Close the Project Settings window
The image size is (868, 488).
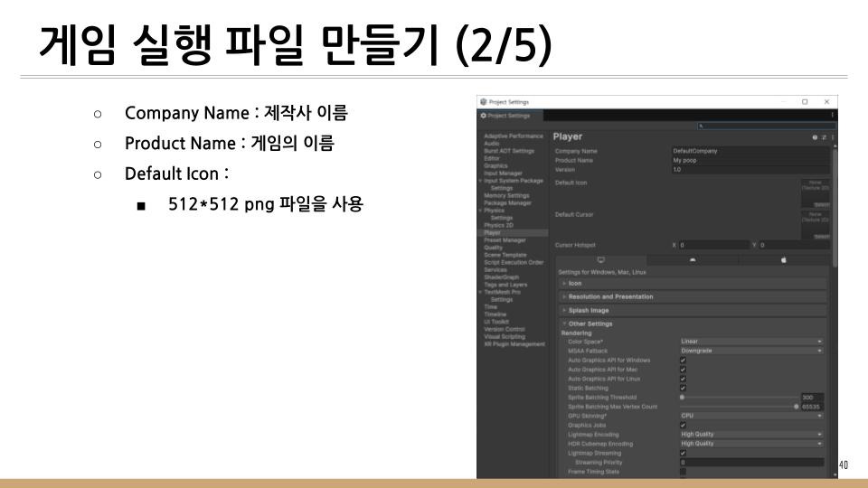tap(826, 102)
